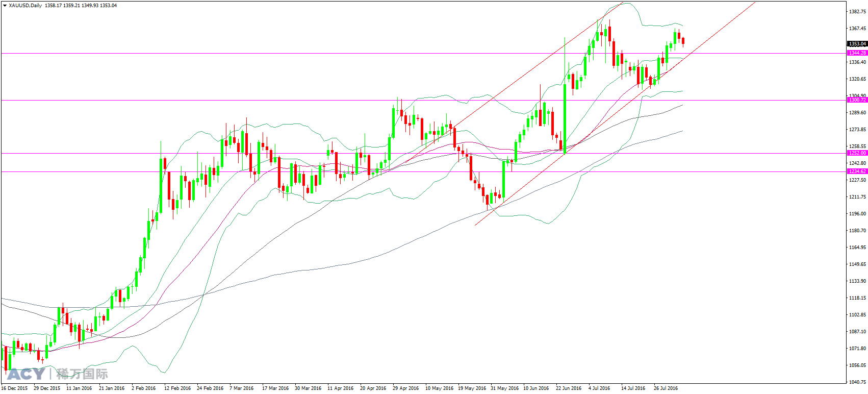Image resolution: width=868 pixels, height=394 pixels.
Task: Click the 1118.15 price axis label
Action: 857,298
